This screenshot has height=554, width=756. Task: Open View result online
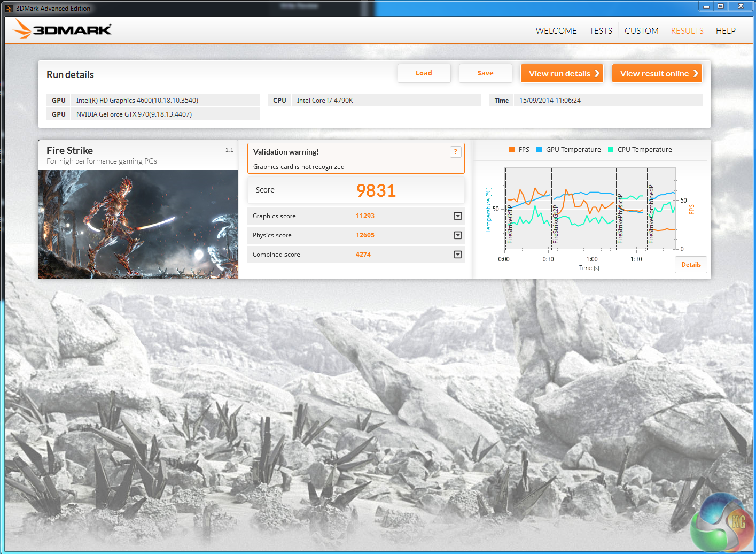[x=657, y=74]
